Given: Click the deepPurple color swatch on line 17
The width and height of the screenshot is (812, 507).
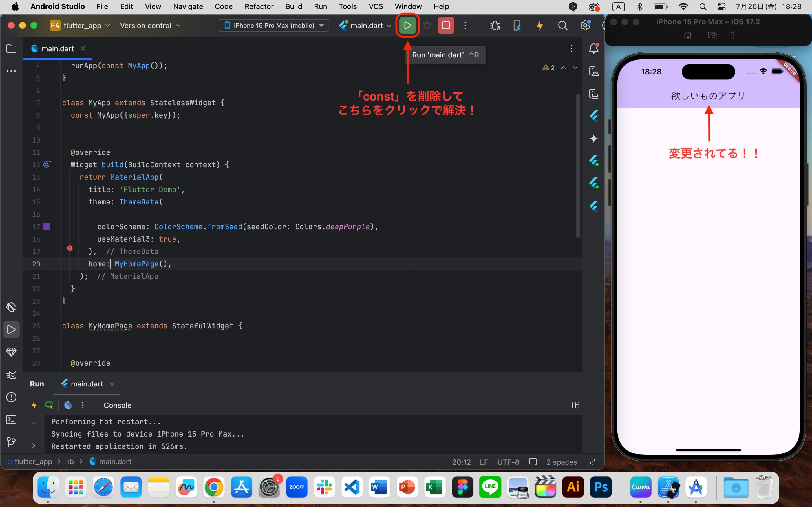Looking at the screenshot, I should (x=48, y=227).
